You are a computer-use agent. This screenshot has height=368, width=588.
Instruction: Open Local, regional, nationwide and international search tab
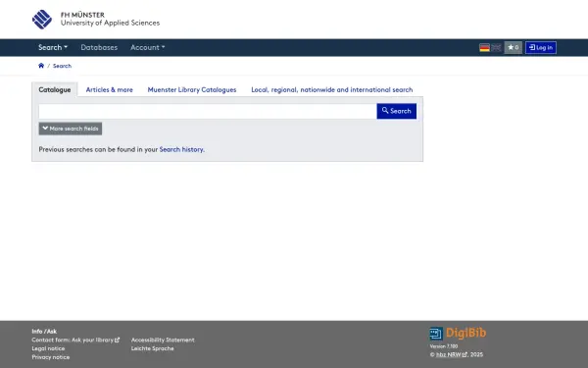coord(332,89)
